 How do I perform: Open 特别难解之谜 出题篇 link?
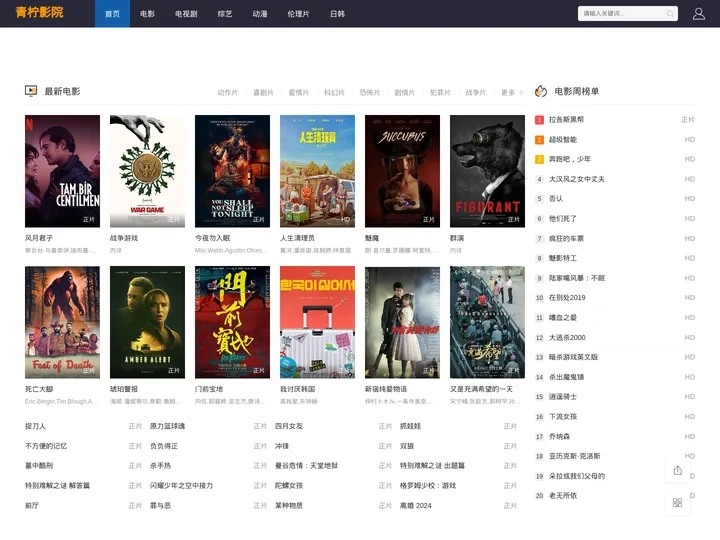[x=432, y=466]
